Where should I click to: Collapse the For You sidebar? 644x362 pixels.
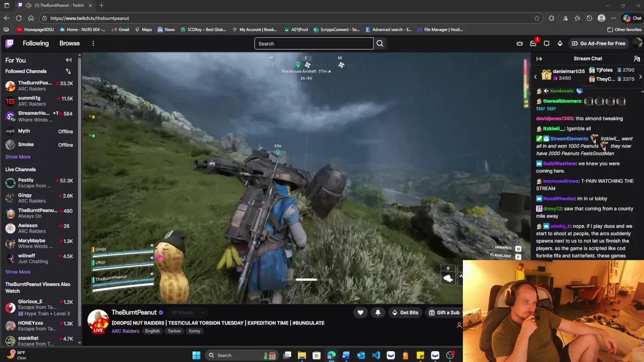68,60
